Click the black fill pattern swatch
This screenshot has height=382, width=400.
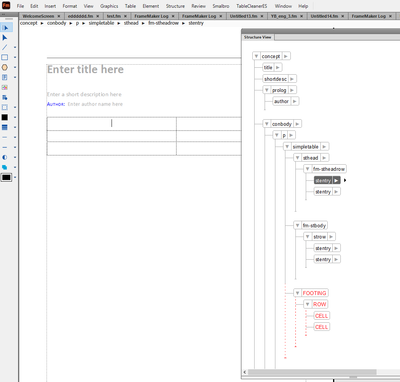[5, 117]
